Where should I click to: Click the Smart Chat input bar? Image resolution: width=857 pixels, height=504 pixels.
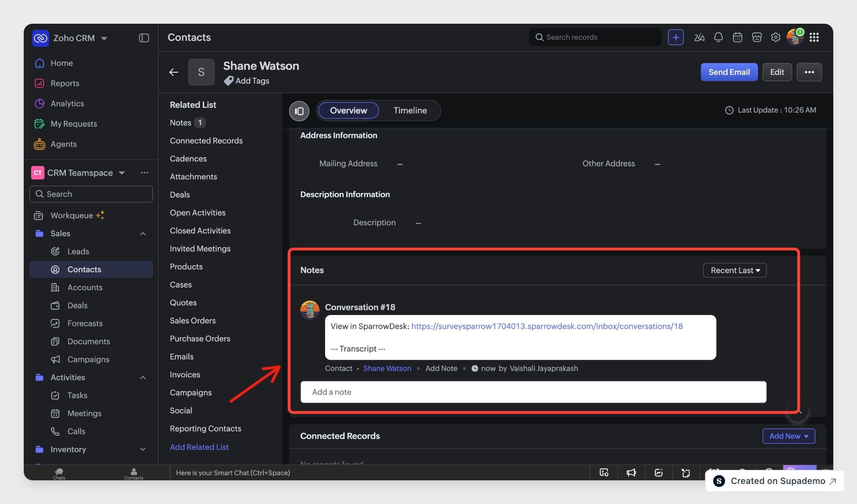380,473
